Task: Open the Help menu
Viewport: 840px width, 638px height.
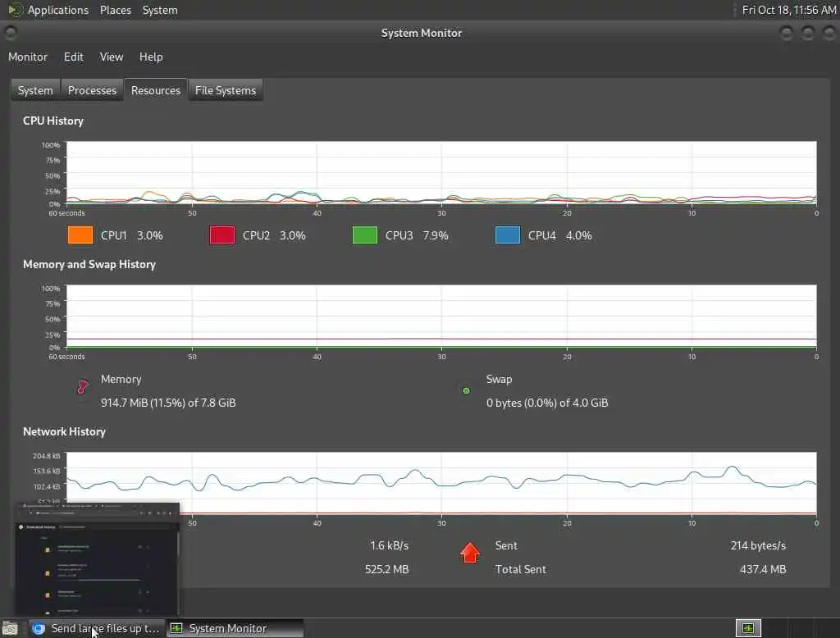Action: [x=151, y=57]
